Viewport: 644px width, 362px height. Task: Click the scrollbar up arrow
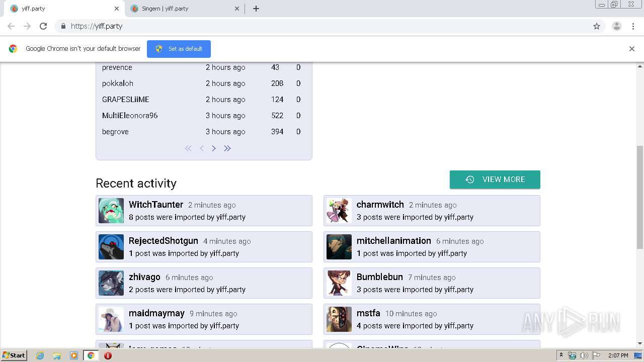point(640,66)
